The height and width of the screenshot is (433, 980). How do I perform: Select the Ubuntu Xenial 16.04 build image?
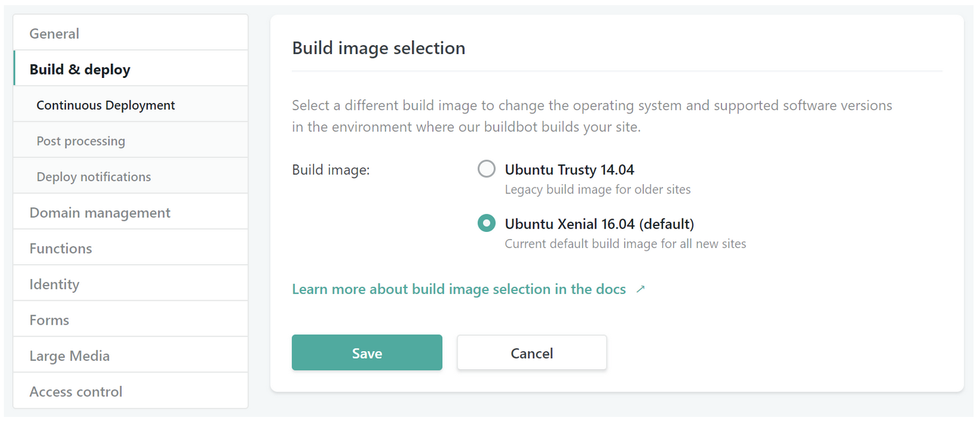pos(487,223)
